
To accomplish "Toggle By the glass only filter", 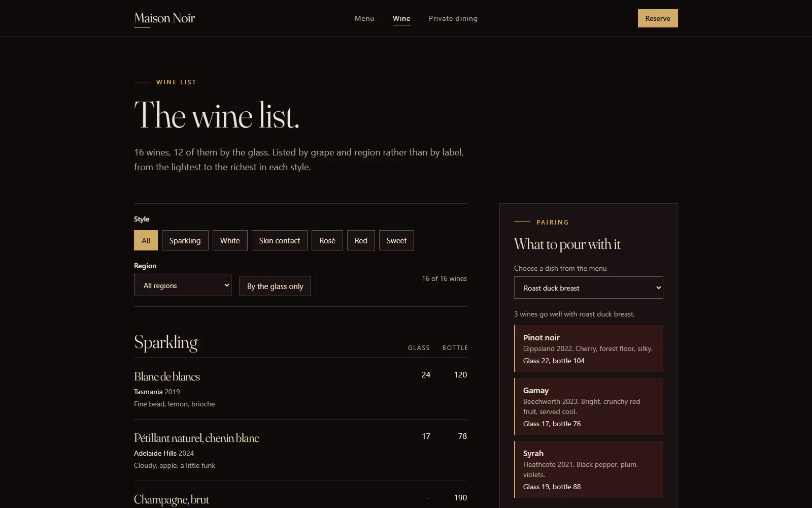I will pyautogui.click(x=275, y=286).
